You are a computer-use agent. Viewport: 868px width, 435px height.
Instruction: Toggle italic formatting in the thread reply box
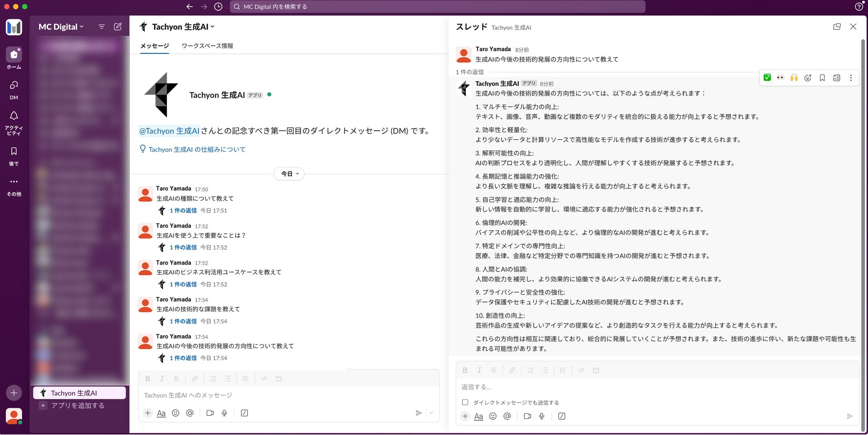(x=479, y=370)
